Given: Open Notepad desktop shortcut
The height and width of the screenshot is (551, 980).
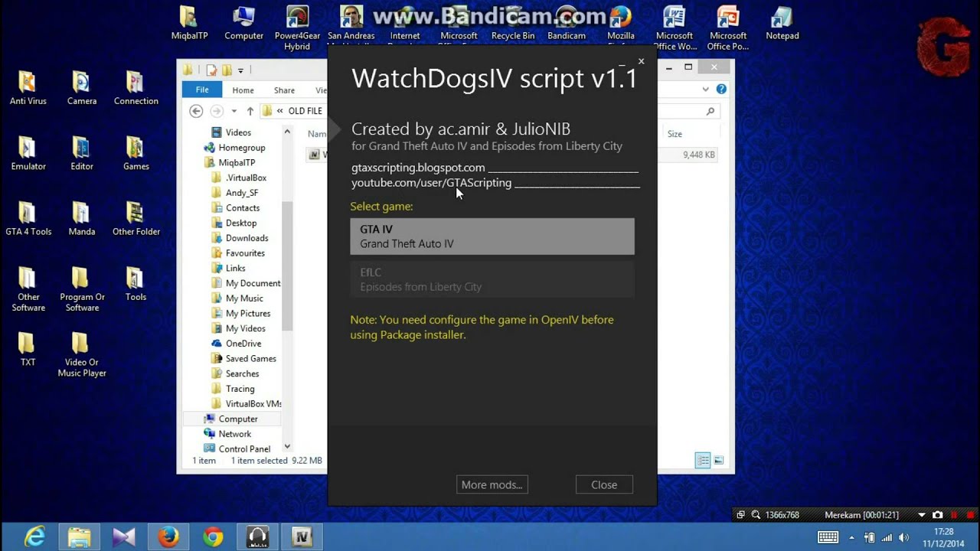Looking at the screenshot, I should point(782,24).
